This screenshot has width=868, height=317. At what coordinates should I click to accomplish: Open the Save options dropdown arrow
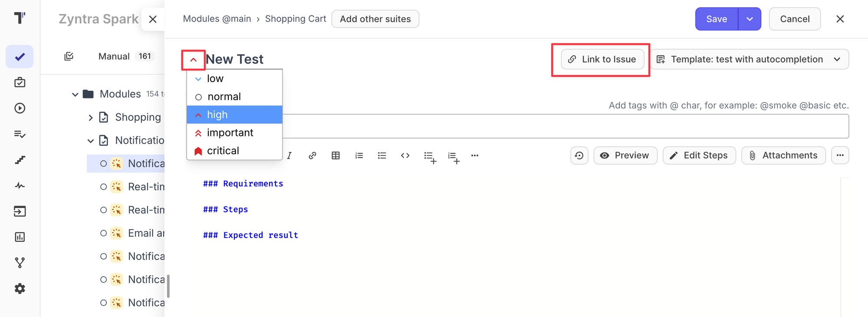750,19
